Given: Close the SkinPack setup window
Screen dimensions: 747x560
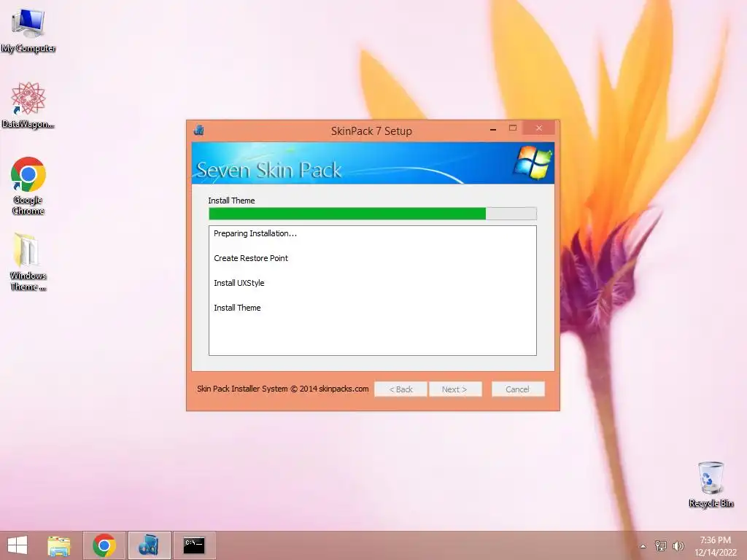Looking at the screenshot, I should (539, 128).
